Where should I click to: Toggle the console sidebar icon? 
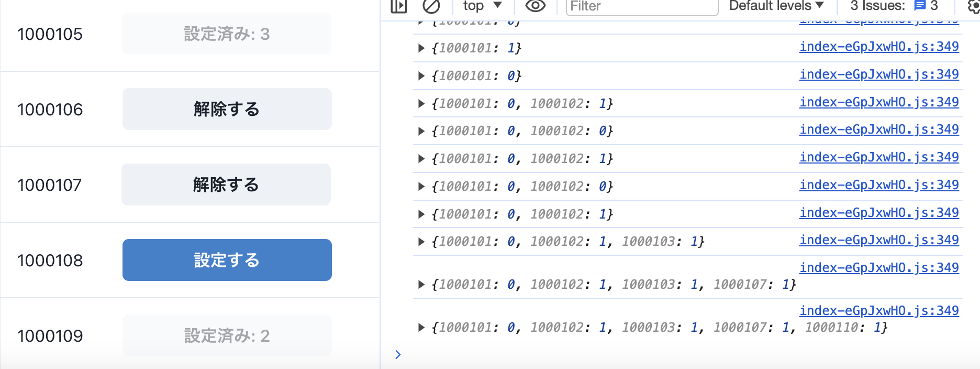coord(399,6)
